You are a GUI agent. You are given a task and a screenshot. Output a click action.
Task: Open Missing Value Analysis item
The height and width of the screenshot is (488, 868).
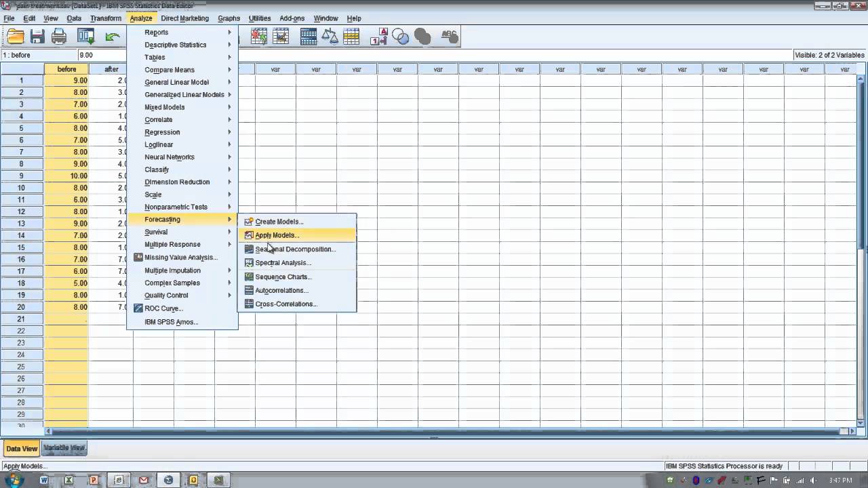point(182,258)
